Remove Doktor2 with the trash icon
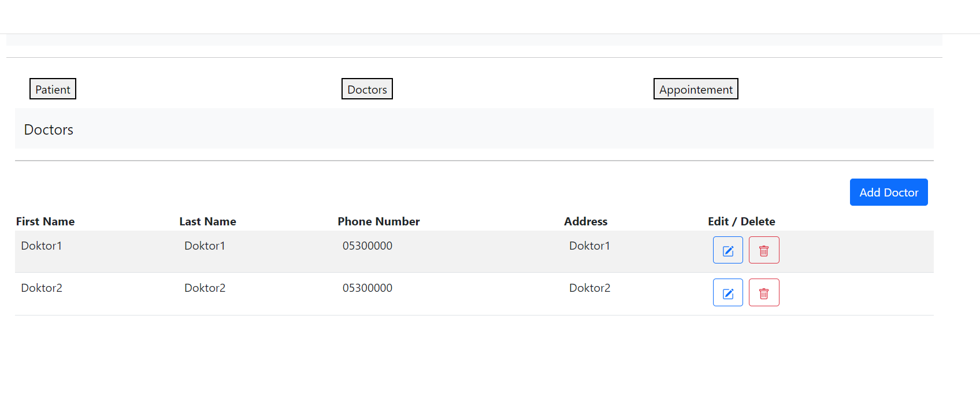The image size is (980, 397). click(764, 292)
